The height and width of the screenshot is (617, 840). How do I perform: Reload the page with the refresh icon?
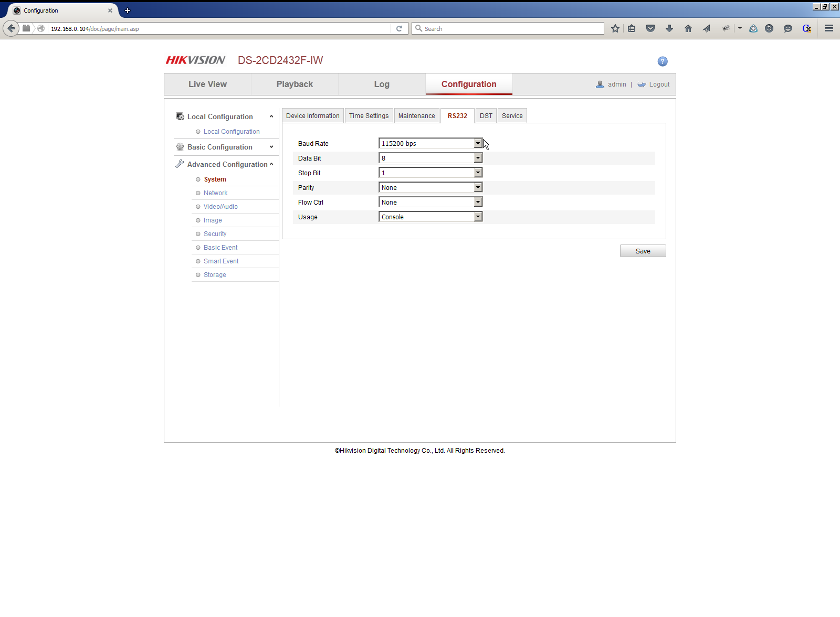399,28
